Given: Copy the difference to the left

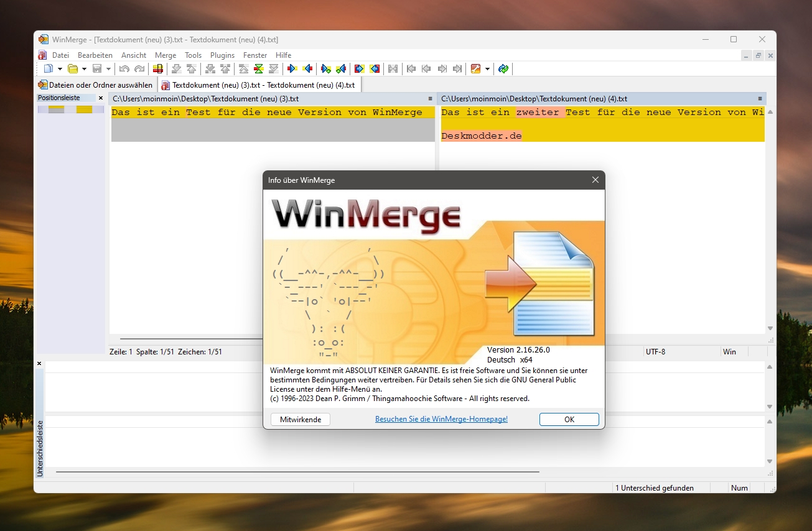Looking at the screenshot, I should click(307, 69).
